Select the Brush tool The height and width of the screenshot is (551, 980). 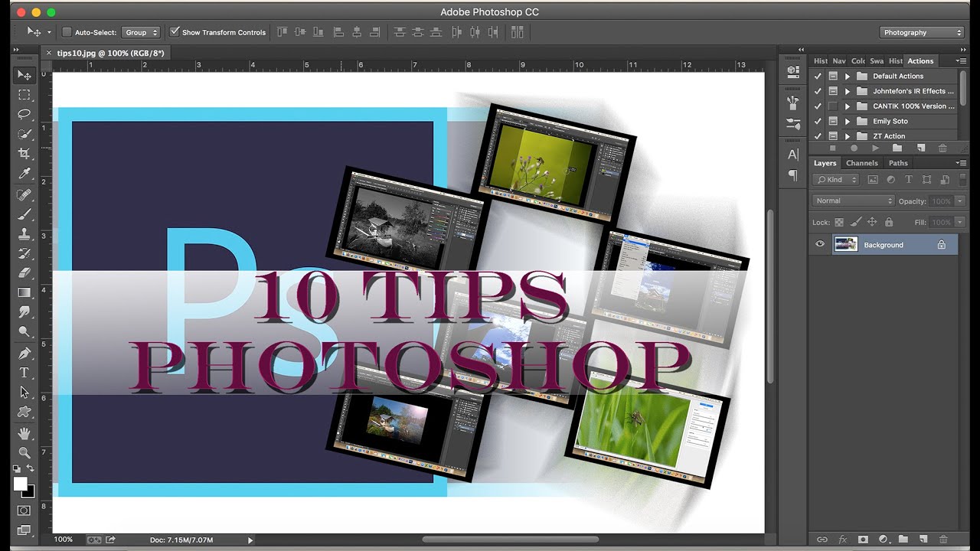24,214
